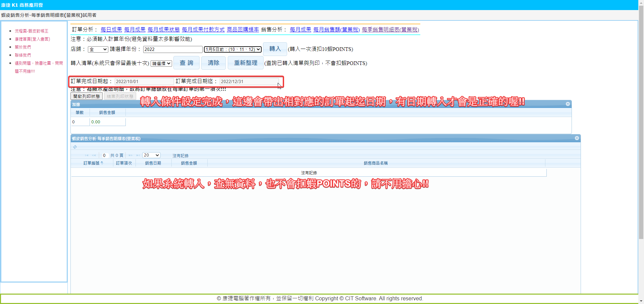Open the 店鋪 store dropdown

[98, 50]
